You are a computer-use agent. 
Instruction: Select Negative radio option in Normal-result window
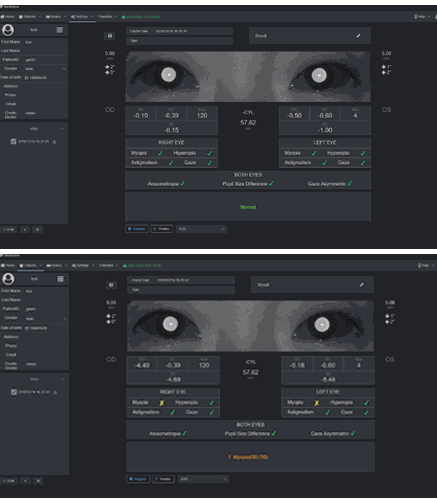tap(137, 229)
